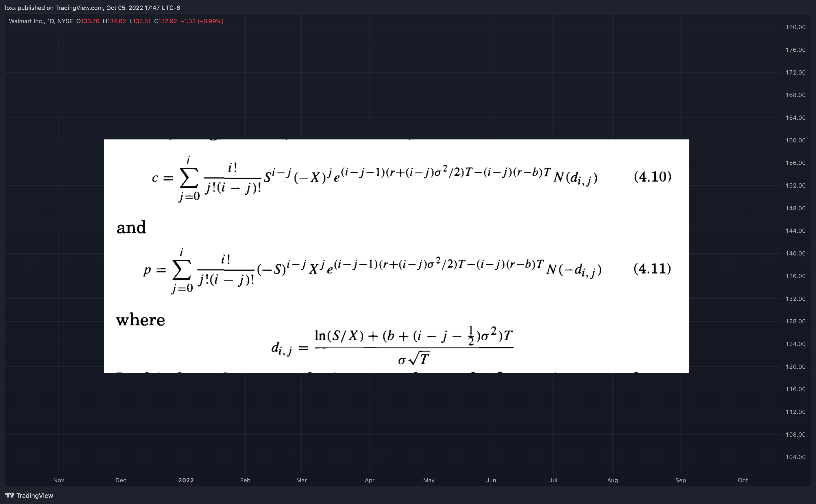The height and width of the screenshot is (504, 816).
Task: Click the call price formula c summation
Action: point(375,179)
